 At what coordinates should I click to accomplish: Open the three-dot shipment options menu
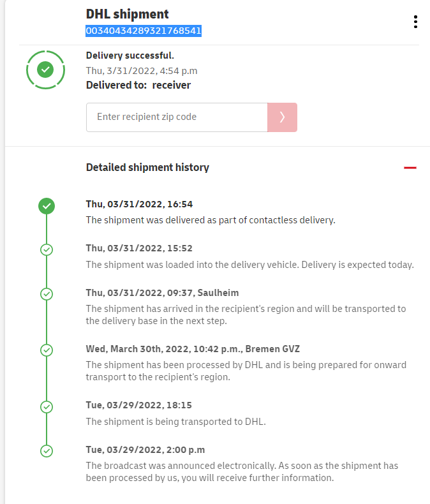(x=415, y=22)
